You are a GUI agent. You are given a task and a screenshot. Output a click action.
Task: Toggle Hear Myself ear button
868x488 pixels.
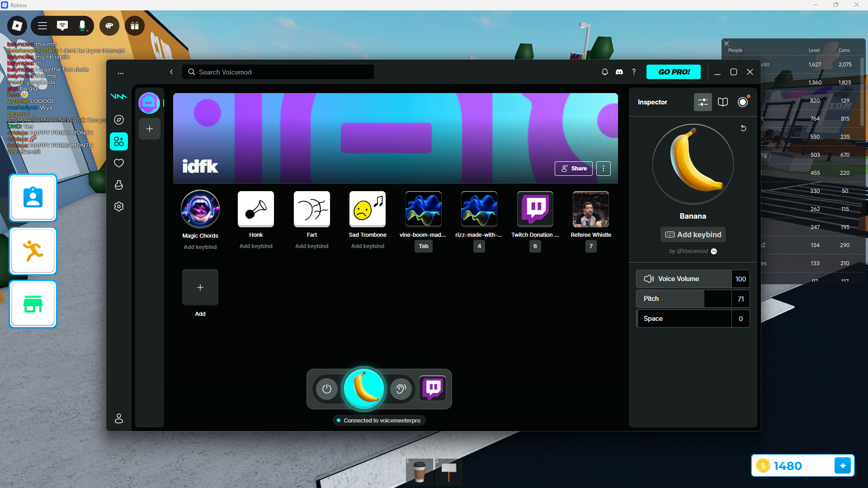[x=401, y=389]
